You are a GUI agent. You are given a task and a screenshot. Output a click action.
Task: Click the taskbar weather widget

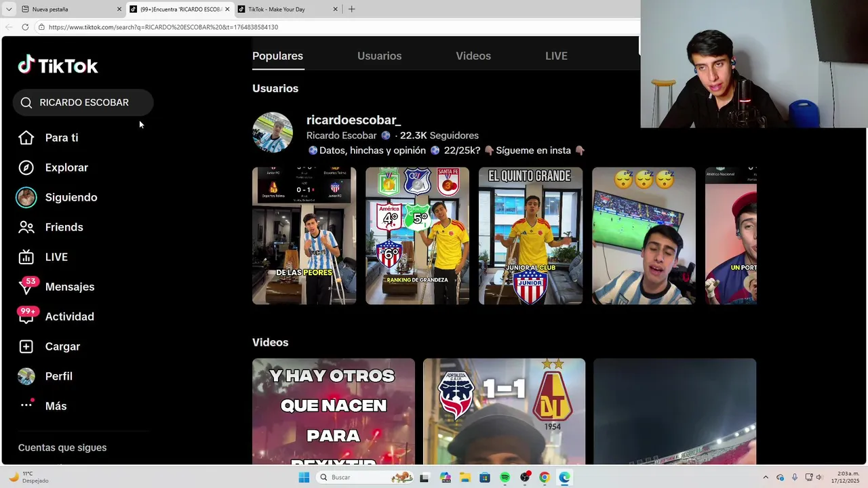[x=28, y=477]
